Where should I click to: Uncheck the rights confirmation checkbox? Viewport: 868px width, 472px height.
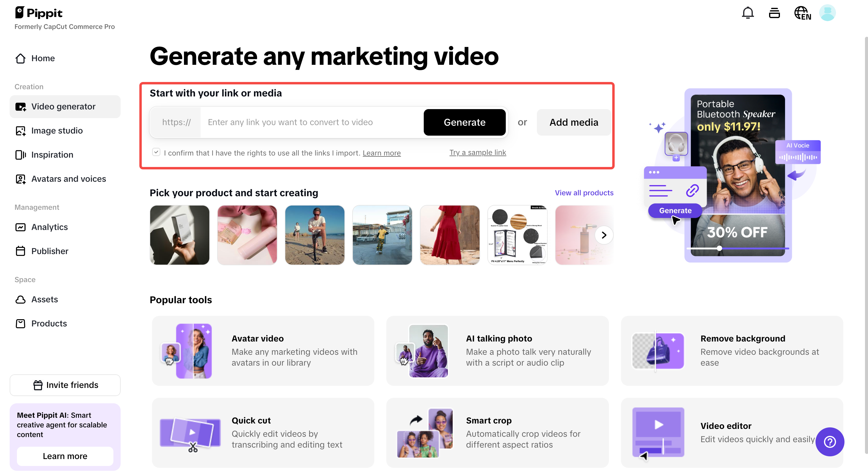pos(156,152)
